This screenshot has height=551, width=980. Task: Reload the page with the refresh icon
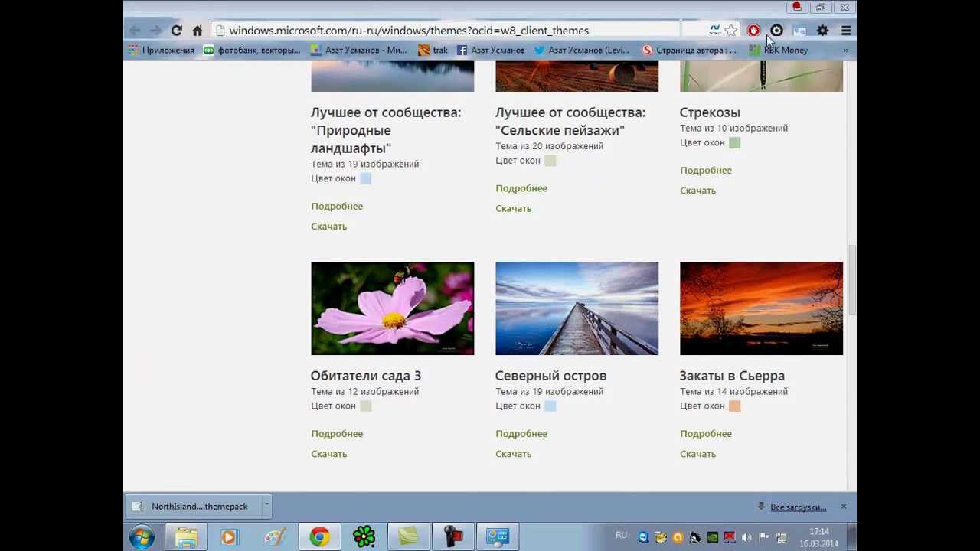[x=177, y=31]
